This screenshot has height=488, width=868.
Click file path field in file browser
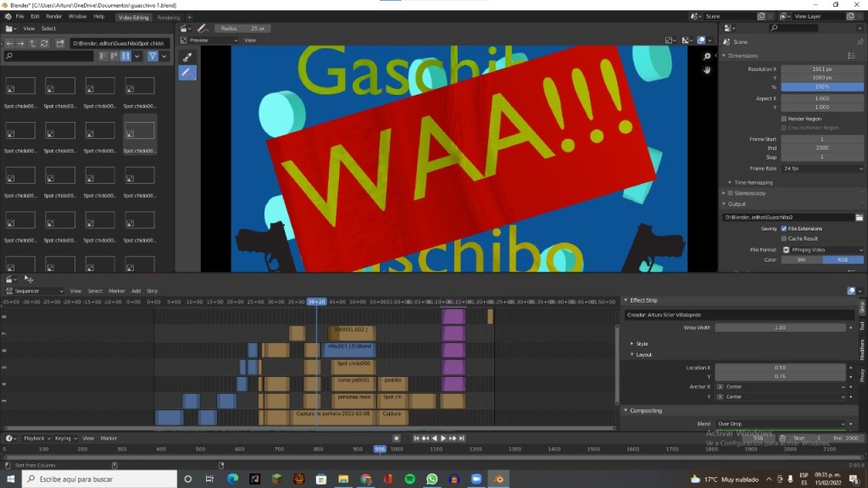tap(119, 43)
